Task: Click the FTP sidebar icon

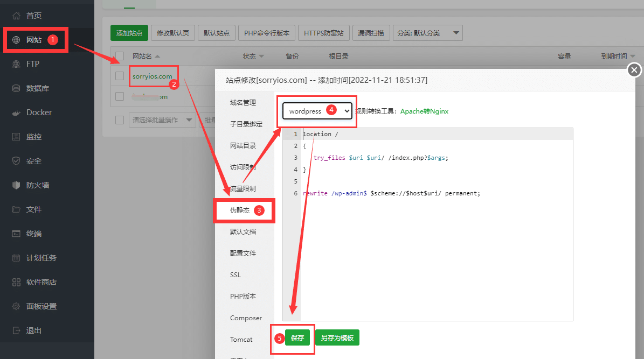Action: pos(16,64)
